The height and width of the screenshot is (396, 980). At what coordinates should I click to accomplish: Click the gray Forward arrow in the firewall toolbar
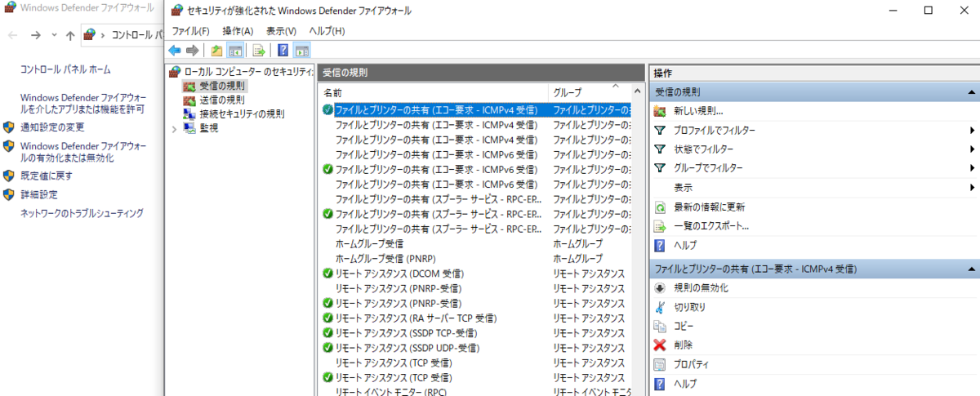point(192,51)
